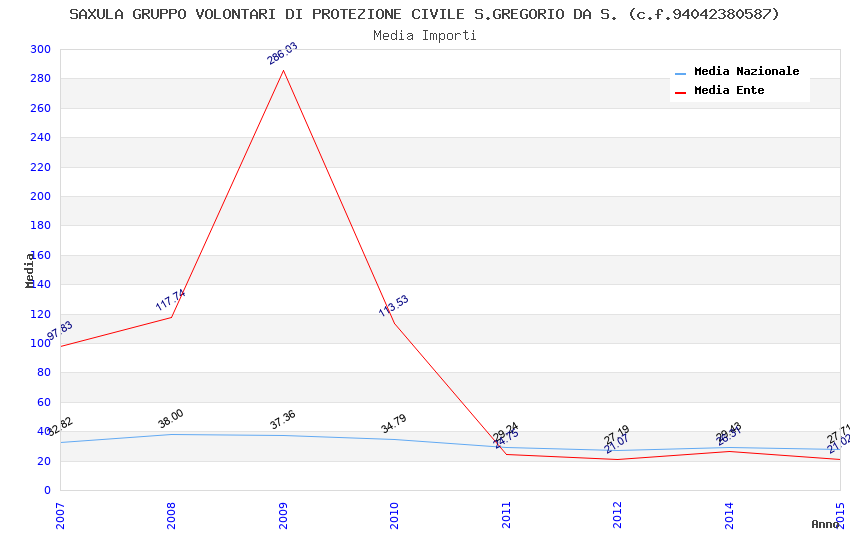This screenshot has height=550, width=850.
Task: Select year 2014 on the x-axis
Action: pyautogui.click(x=729, y=515)
